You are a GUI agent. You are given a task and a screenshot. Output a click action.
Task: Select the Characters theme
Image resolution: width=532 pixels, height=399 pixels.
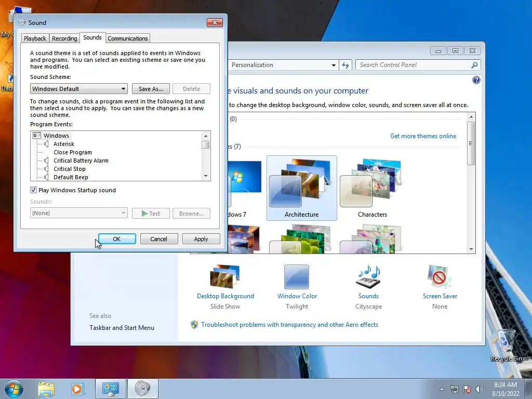point(372,188)
